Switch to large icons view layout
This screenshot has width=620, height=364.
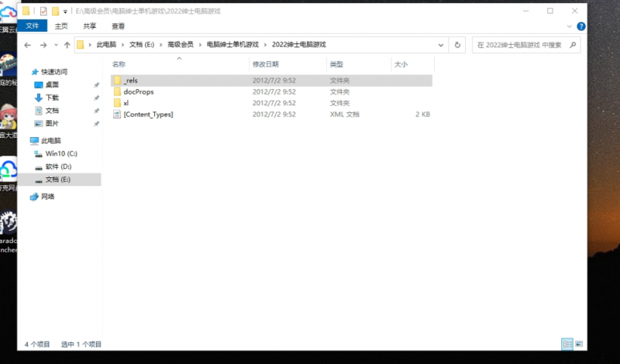coord(579,344)
